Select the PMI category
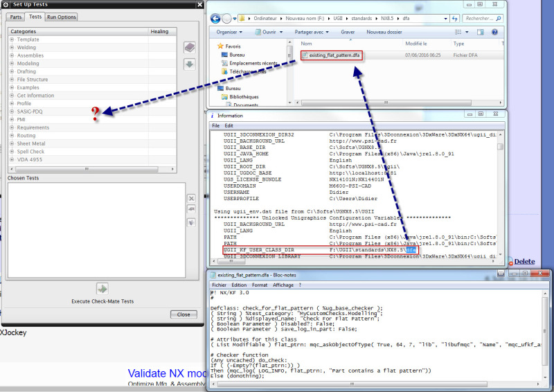Viewport: 554px width, 392px height. 21,120
